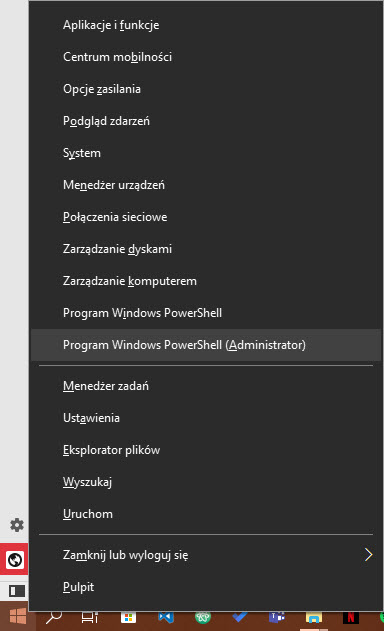The width and height of the screenshot is (384, 631).
Task: Open Task View on the taskbar
Action: 90,618
